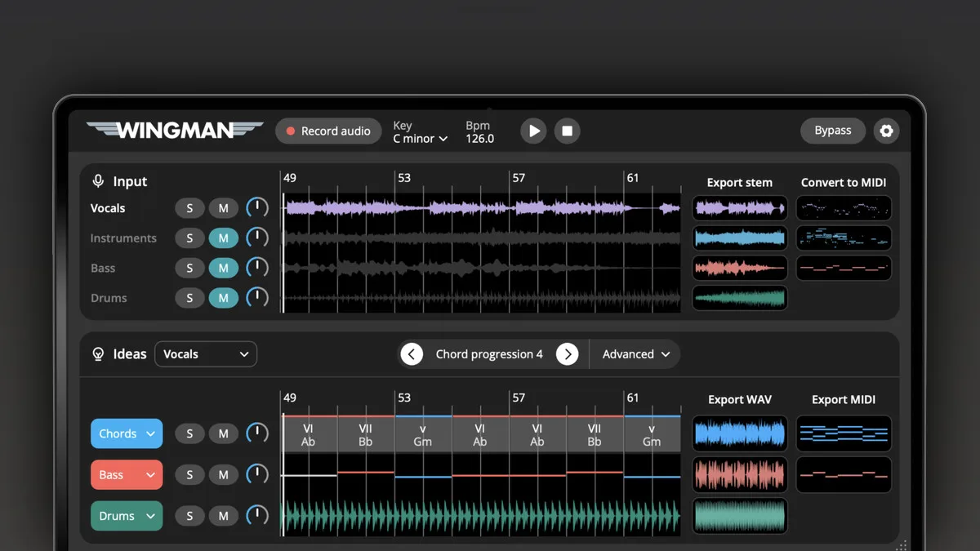Export the red bass stem thumbnail

(740, 268)
